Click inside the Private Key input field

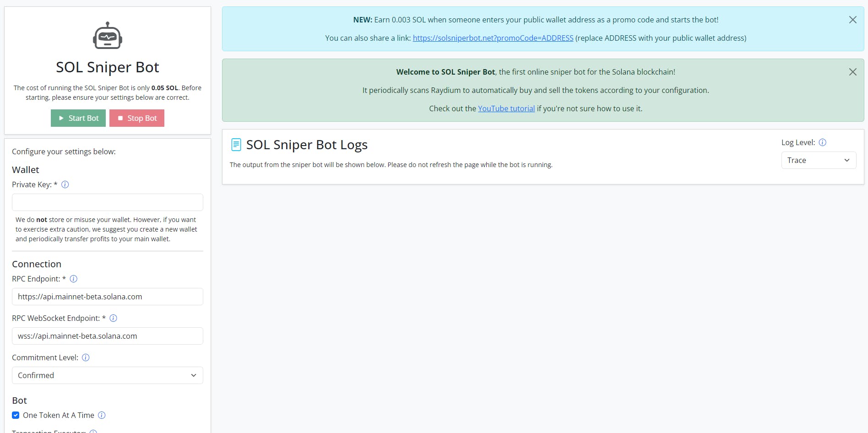tap(107, 202)
